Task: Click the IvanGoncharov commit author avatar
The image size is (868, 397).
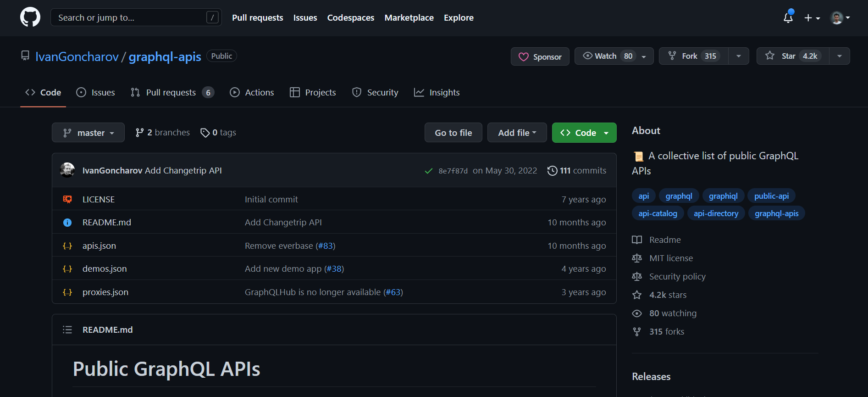Action: click(67, 170)
